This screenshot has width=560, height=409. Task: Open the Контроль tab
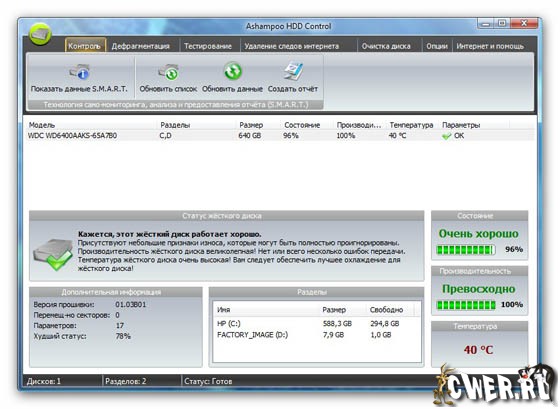coord(85,46)
